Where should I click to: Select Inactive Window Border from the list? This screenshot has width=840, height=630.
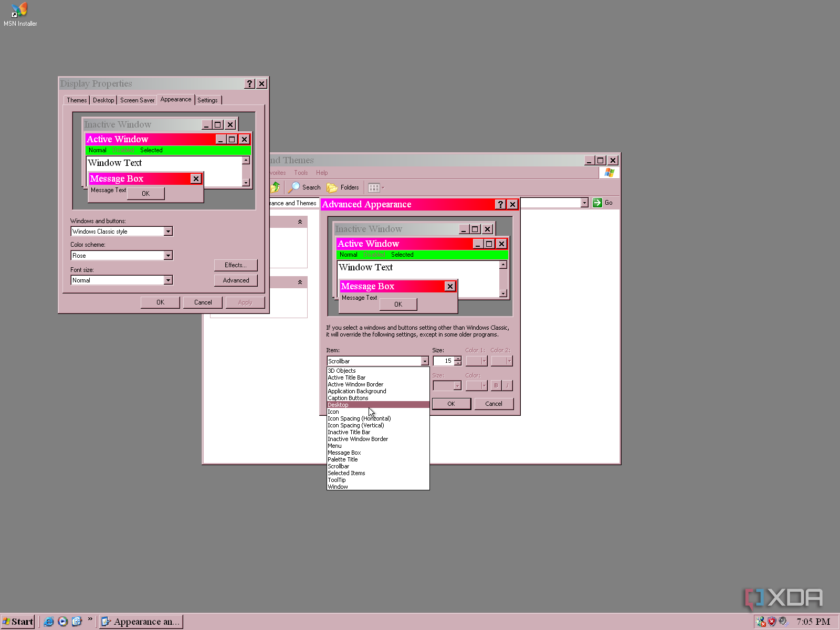378,439
